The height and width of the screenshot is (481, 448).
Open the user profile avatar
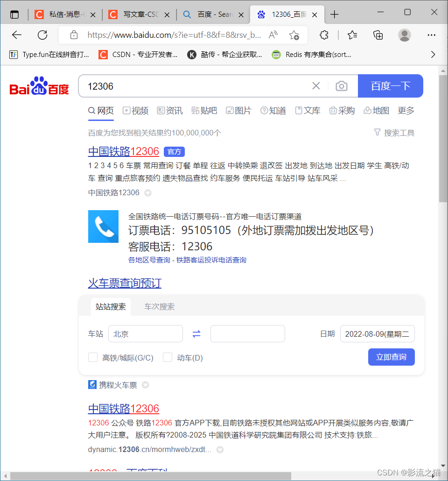405,35
